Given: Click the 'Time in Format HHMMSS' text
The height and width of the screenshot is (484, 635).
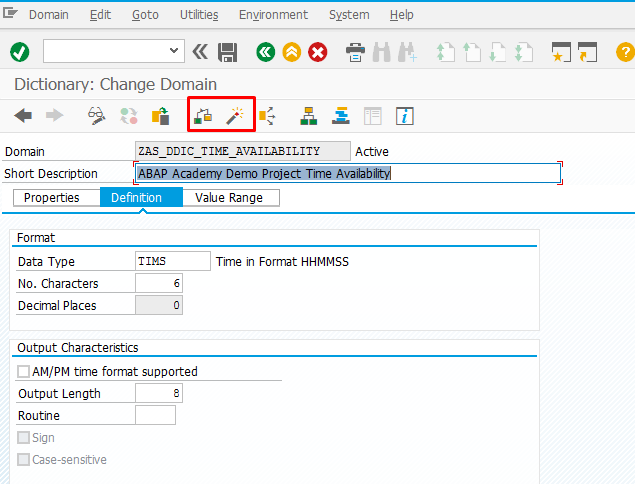Looking at the screenshot, I should [x=282, y=262].
